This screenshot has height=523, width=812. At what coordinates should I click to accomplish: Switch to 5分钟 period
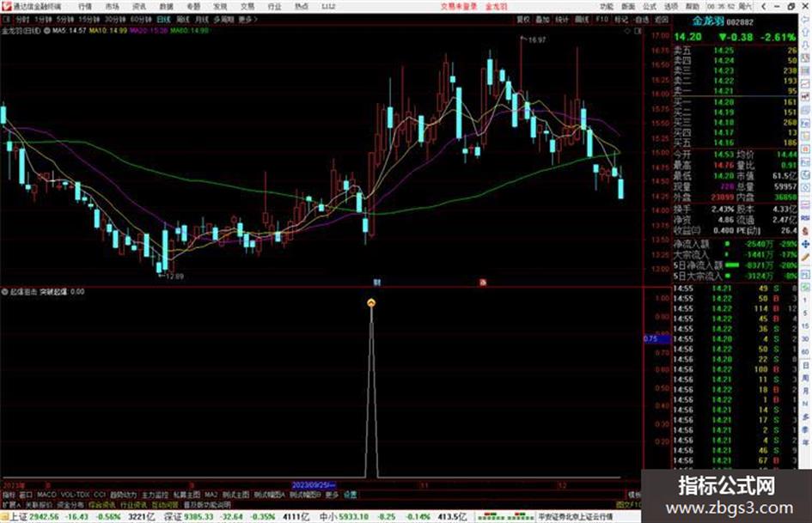pyautogui.click(x=65, y=19)
